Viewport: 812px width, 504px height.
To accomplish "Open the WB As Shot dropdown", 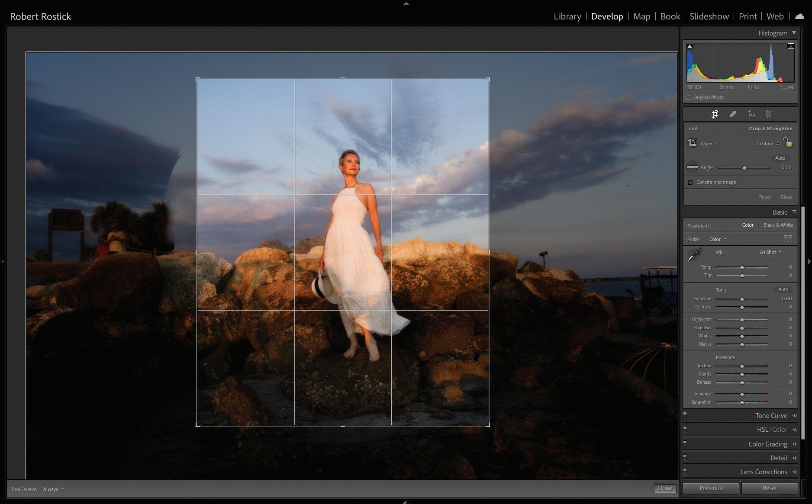I will point(770,252).
